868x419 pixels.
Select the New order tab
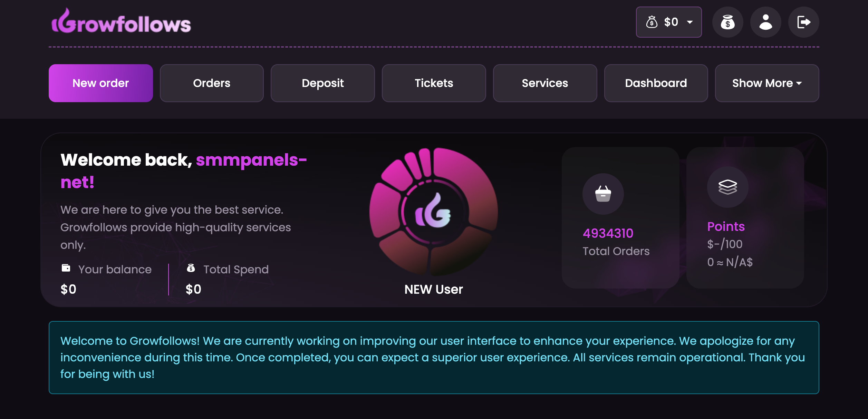(x=100, y=83)
